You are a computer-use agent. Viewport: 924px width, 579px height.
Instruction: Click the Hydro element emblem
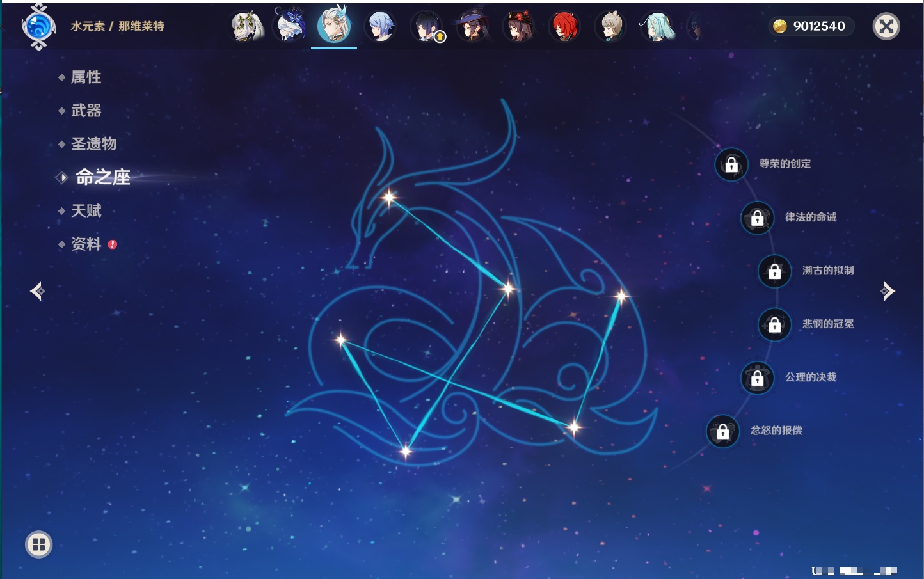tap(38, 27)
